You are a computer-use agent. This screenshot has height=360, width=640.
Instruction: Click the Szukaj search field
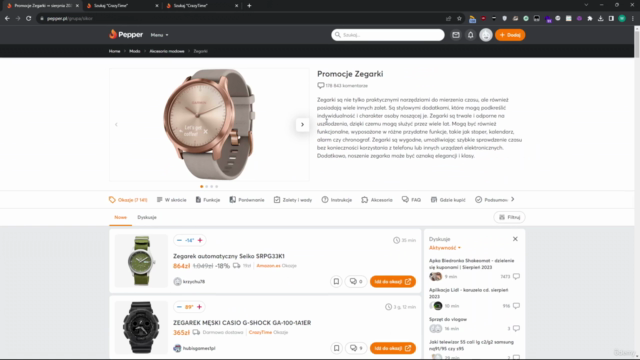coord(388,35)
